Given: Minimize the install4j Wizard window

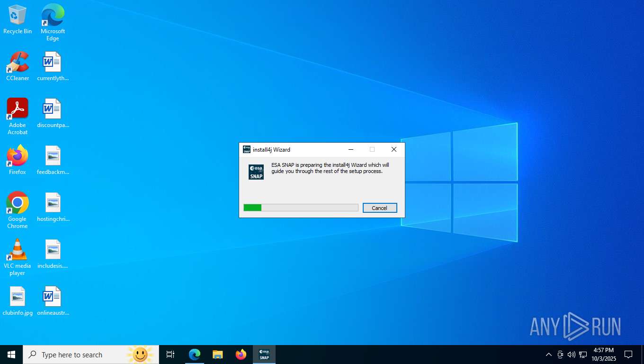Looking at the screenshot, I should (351, 149).
